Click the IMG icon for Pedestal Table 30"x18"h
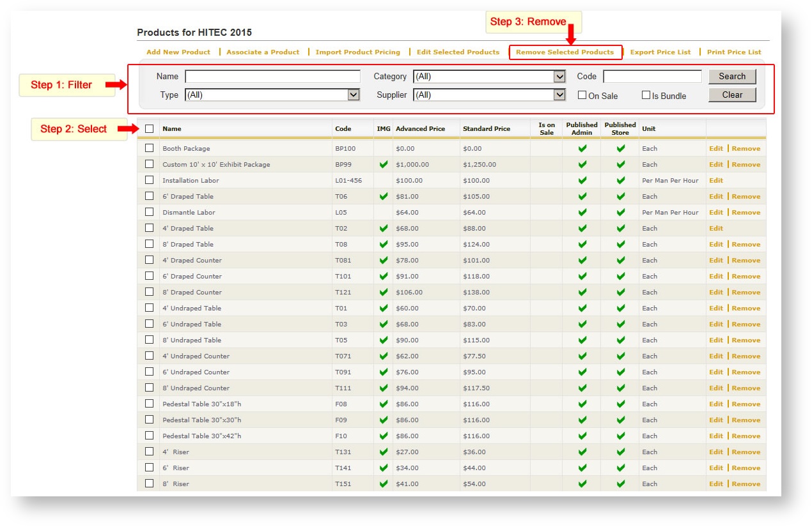 click(383, 404)
